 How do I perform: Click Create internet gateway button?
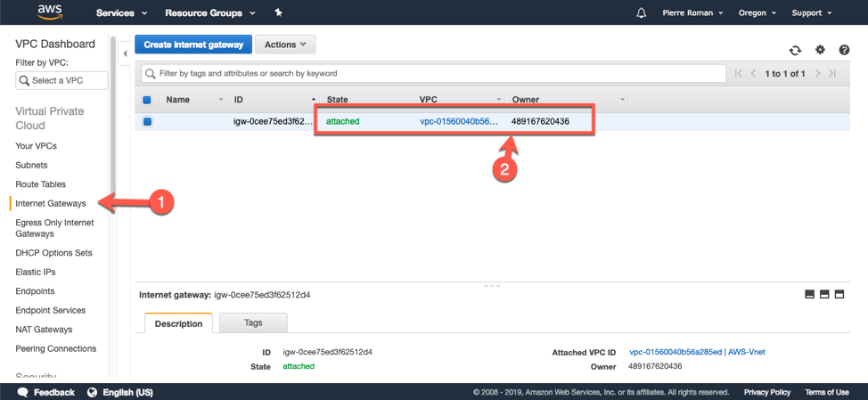(193, 45)
